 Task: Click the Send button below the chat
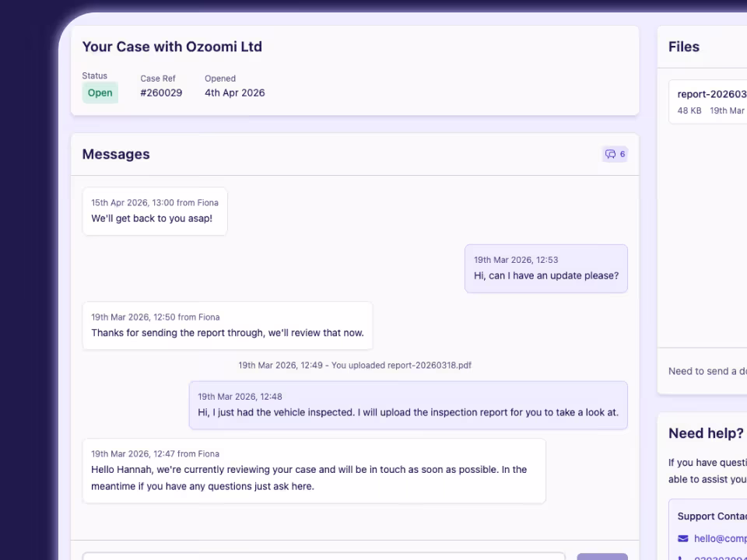[x=603, y=558]
